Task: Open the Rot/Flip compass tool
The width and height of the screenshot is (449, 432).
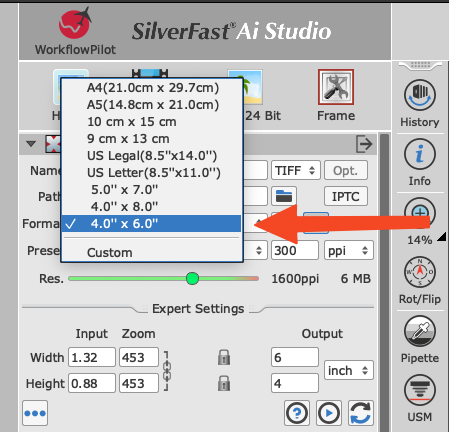Action: 420,272
